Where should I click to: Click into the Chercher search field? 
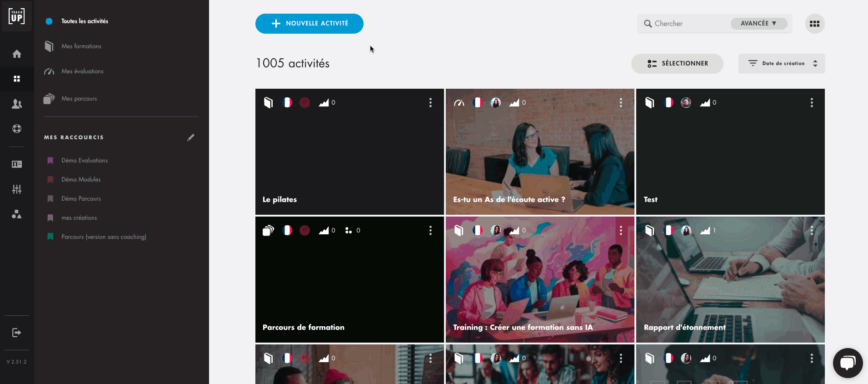688,24
